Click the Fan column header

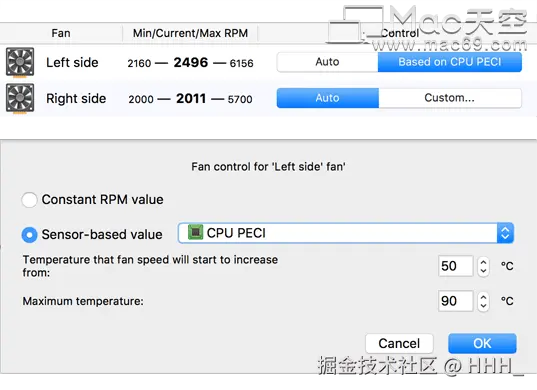coord(61,33)
